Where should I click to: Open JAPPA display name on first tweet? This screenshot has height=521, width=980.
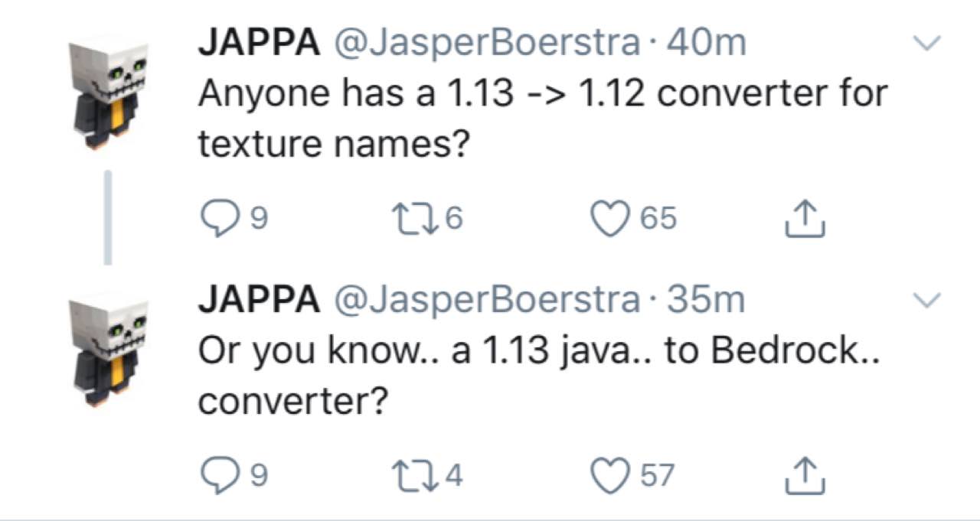(x=259, y=43)
